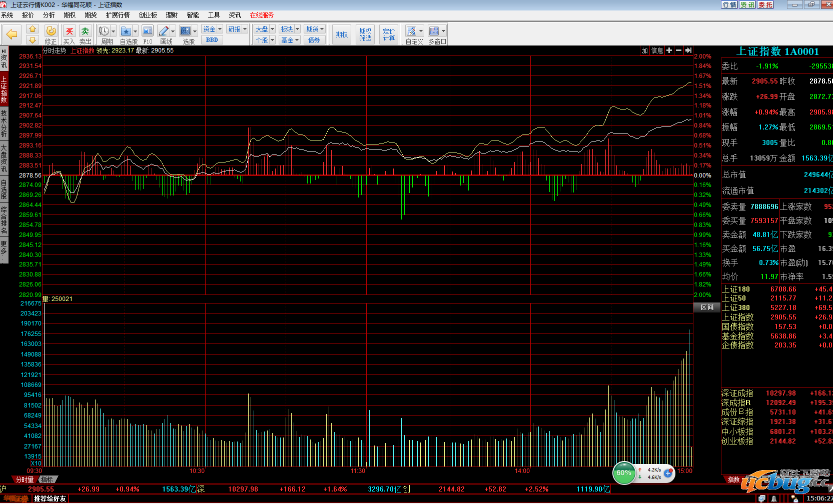Open the 系统 menu
The width and height of the screenshot is (833, 504).
7,15
